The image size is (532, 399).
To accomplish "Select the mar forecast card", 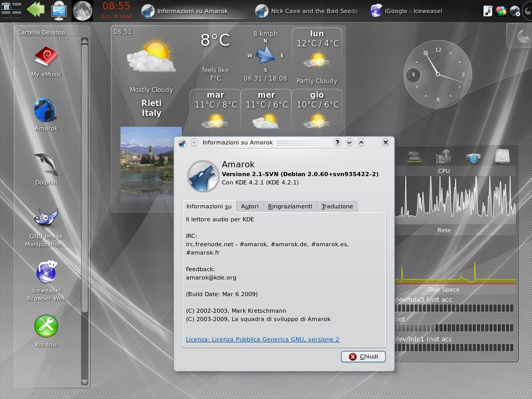I will pos(215,112).
